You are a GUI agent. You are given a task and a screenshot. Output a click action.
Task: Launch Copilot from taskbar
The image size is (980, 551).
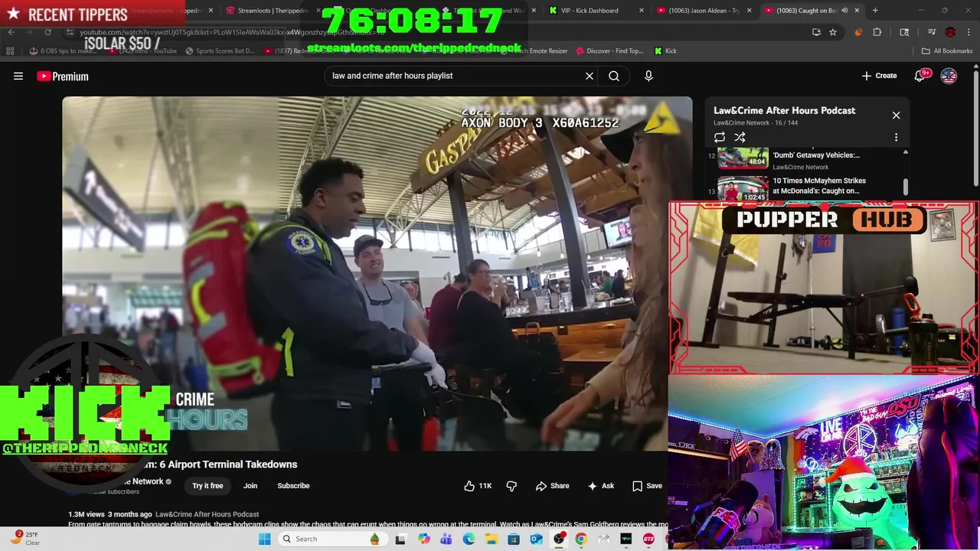423,539
